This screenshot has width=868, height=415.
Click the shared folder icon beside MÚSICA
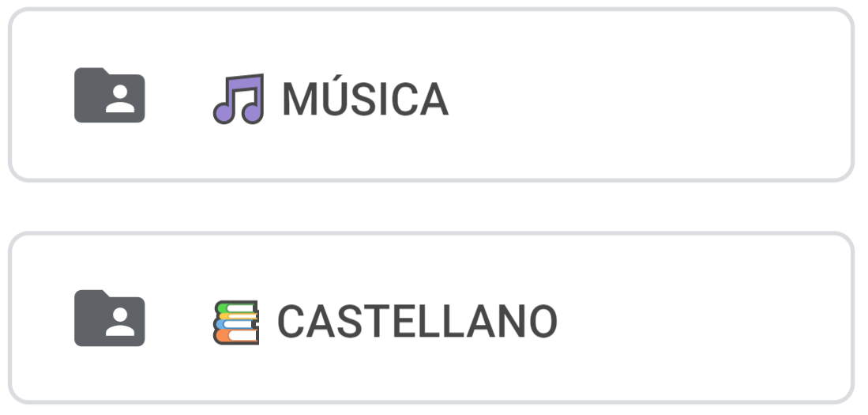coord(109,96)
